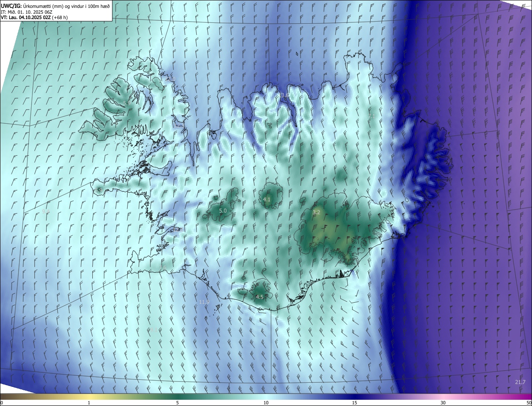Select the 21.7 value on the map
Image resolution: width=532 pixels, height=406 pixels.
point(520,382)
